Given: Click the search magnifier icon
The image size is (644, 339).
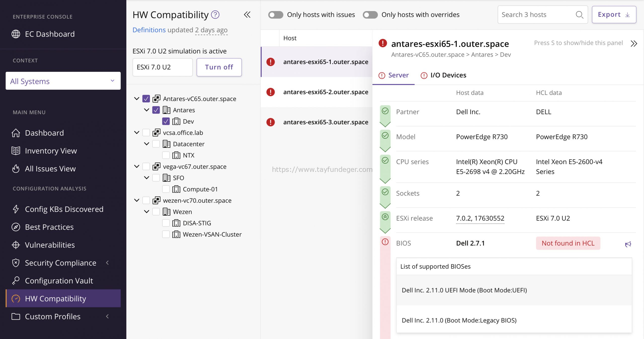Looking at the screenshot, I should point(579,15).
